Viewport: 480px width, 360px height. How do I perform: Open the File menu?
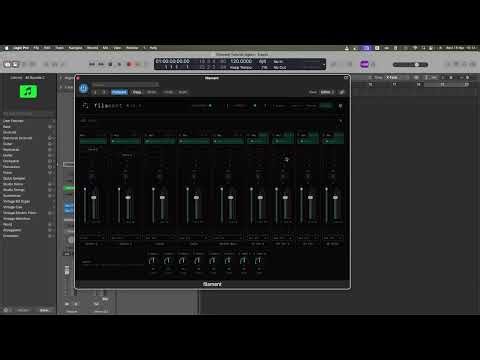pos(36,48)
